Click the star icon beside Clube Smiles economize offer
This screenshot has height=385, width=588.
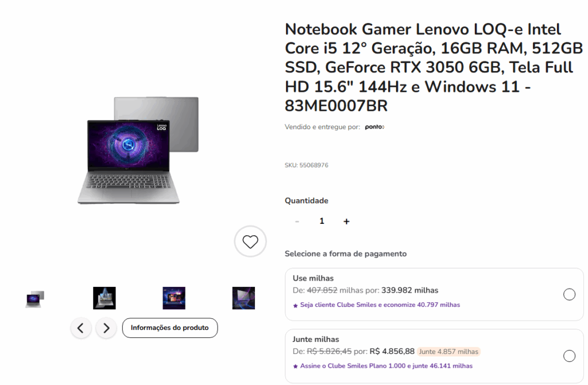point(295,305)
